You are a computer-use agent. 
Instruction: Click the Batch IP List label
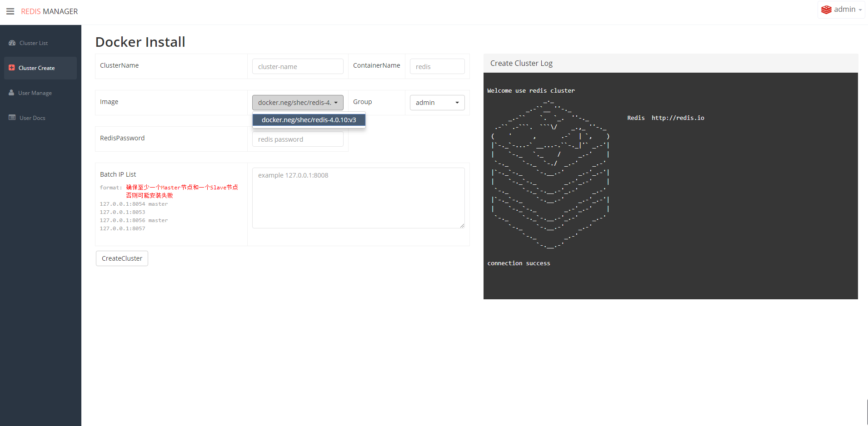(118, 174)
